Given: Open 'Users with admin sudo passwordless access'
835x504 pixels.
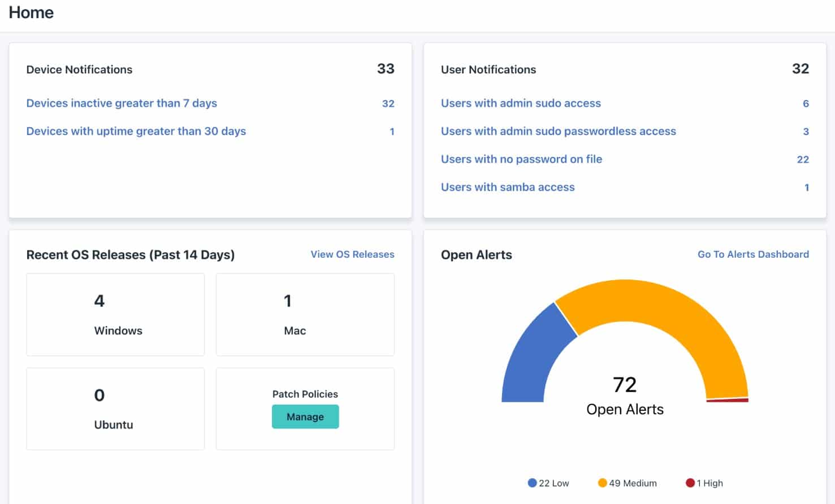Looking at the screenshot, I should (559, 131).
